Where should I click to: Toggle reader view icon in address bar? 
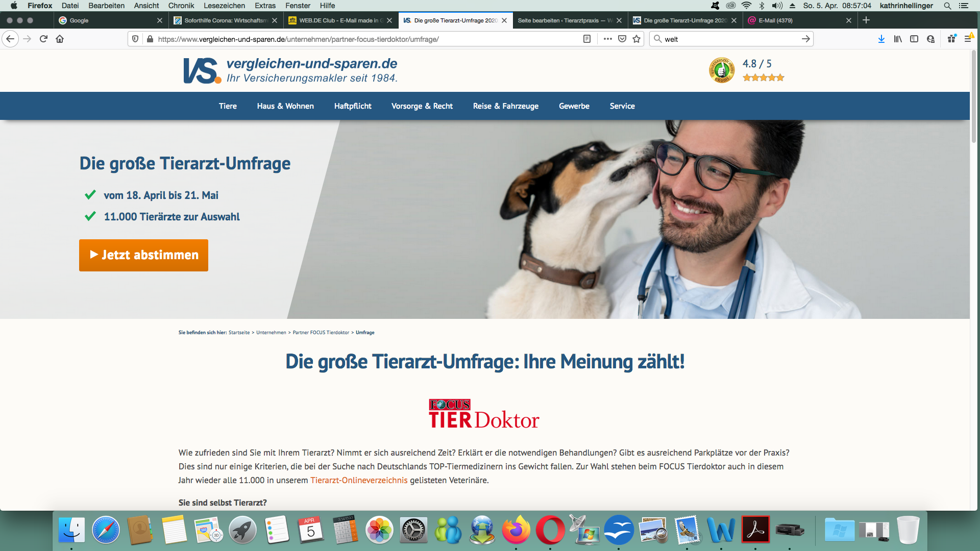[x=587, y=39]
